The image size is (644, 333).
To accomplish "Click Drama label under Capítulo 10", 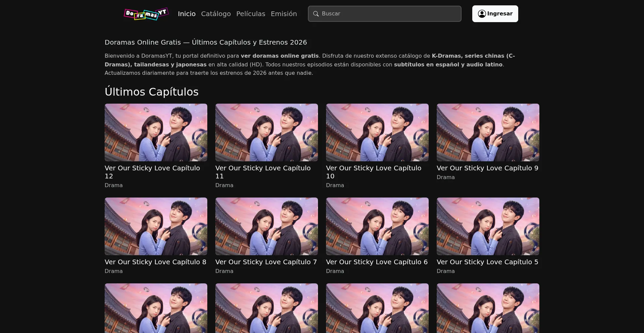I will 335,185.
